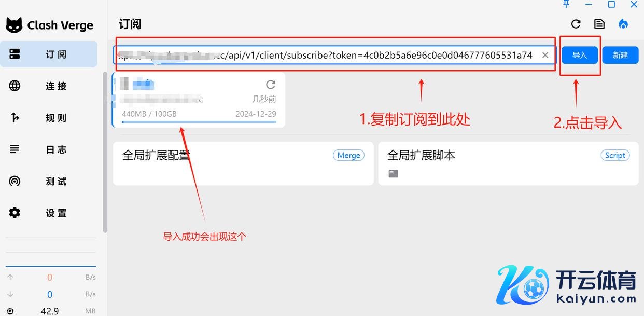Pin the window with pushpin icon
This screenshot has height=316, width=644.
pyautogui.click(x=566, y=4)
